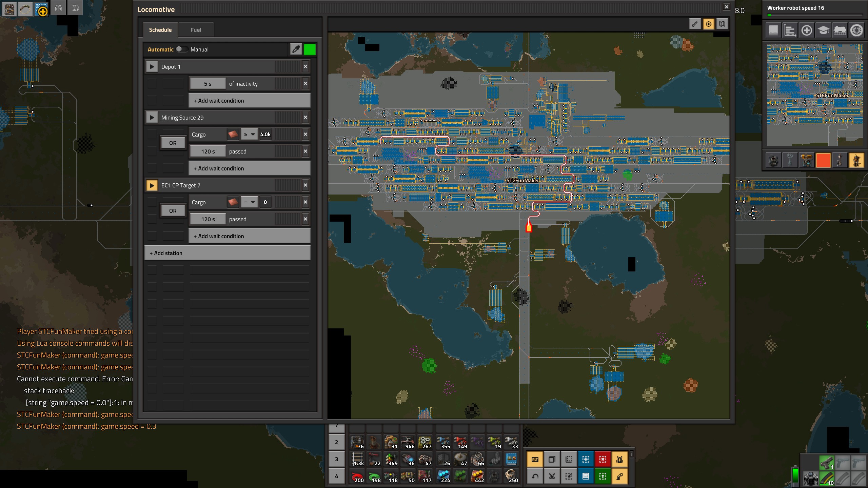The width and height of the screenshot is (868, 488).
Task: Toggle exoskeleton shortcut button
Action: [x=620, y=476]
